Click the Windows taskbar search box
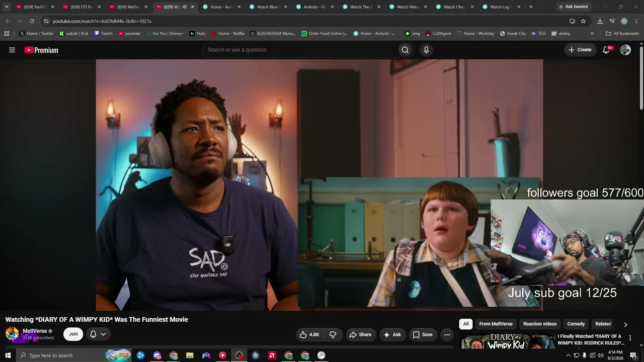644x362 pixels. [x=74, y=355]
